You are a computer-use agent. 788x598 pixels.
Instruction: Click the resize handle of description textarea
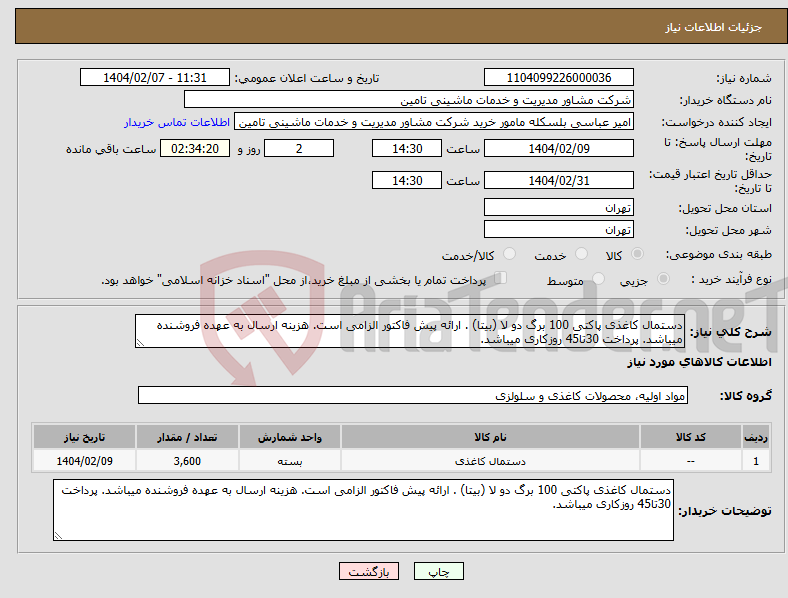(x=140, y=343)
